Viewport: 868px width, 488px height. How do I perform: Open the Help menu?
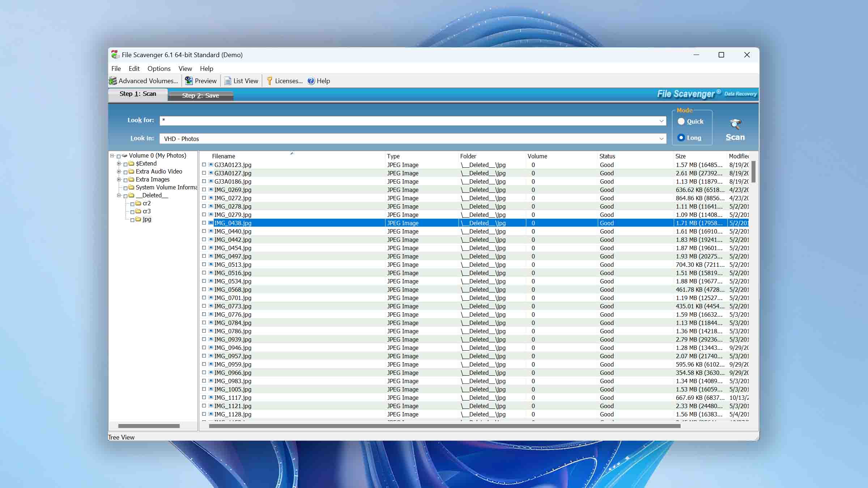point(207,69)
